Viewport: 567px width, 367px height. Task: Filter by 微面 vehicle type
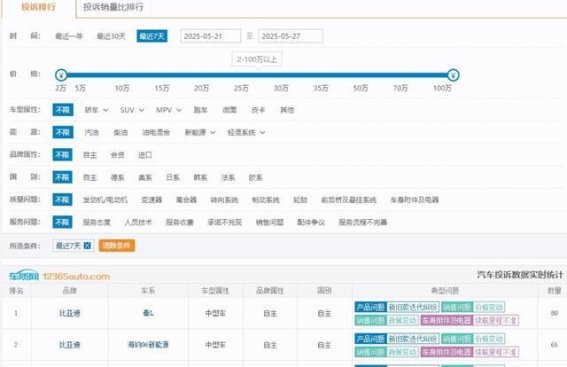[x=229, y=110]
